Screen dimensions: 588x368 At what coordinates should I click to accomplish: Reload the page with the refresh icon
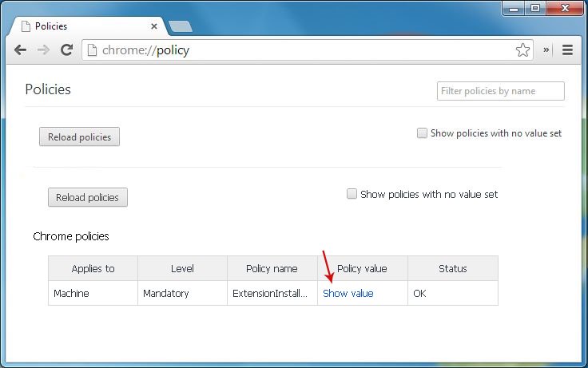point(67,49)
